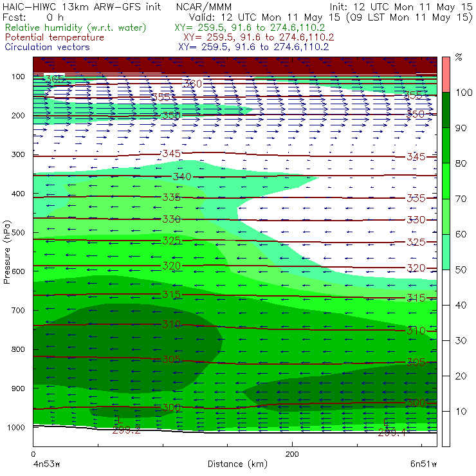Click the '6n51w' end location label
Screen dimensions: 476x476
423,464
